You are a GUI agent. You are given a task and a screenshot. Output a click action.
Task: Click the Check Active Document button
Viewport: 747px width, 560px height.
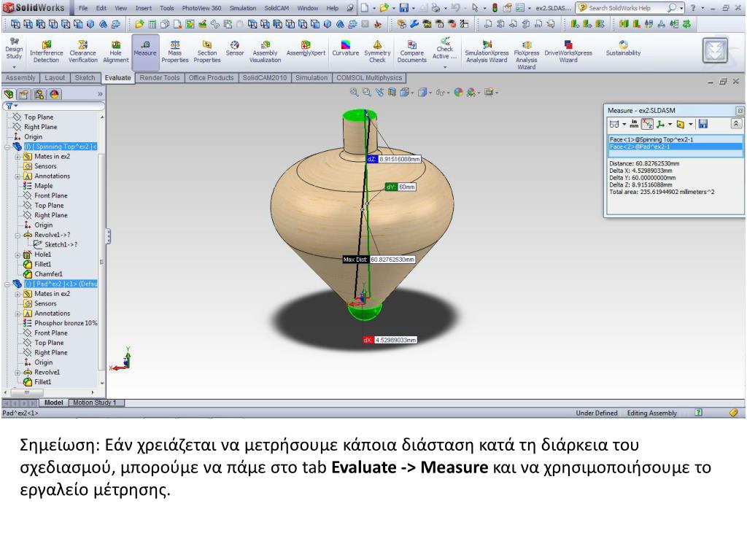point(444,50)
